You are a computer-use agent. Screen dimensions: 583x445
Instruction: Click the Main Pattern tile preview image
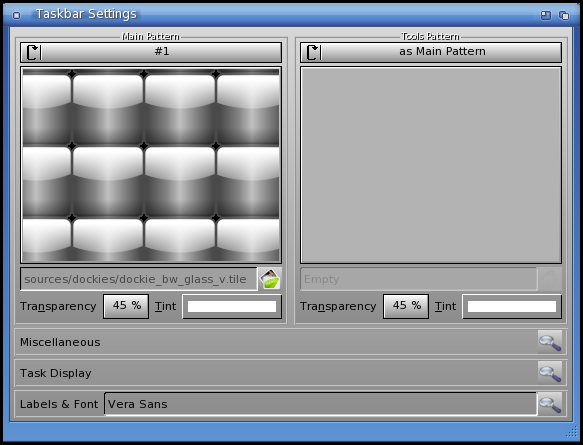click(x=151, y=165)
